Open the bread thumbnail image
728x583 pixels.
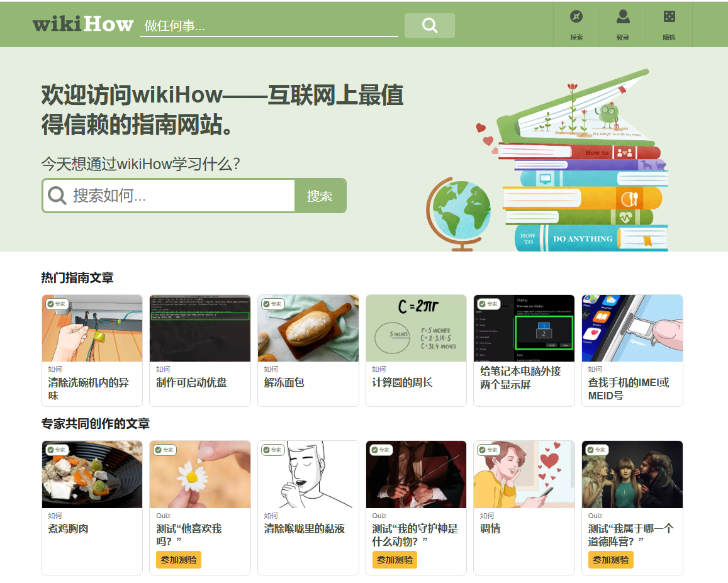coord(308,328)
